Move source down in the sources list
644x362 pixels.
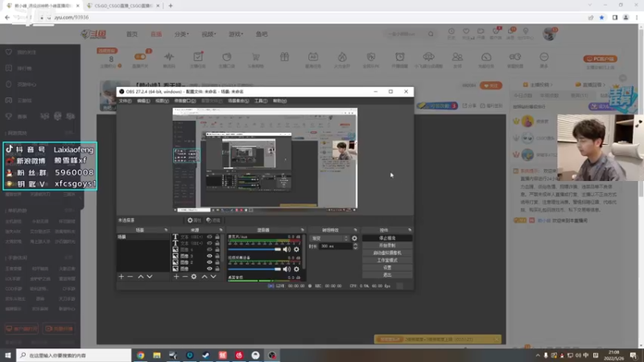coord(213,277)
